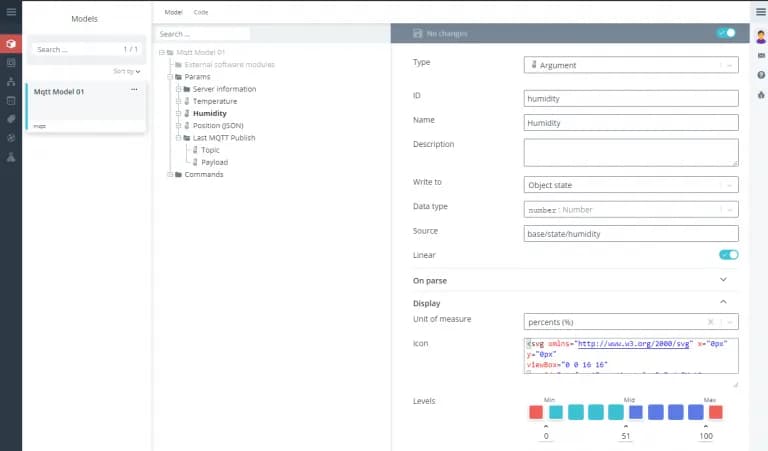Screen dimensions: 768x451
Task: Click the tag icon in the left sidebar
Action: [x=11, y=119]
